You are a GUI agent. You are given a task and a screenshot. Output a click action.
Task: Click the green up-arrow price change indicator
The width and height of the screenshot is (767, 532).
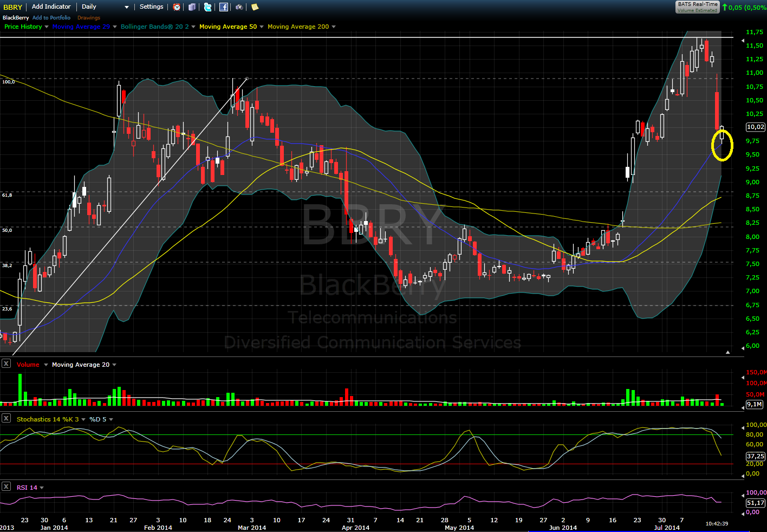(x=725, y=7)
